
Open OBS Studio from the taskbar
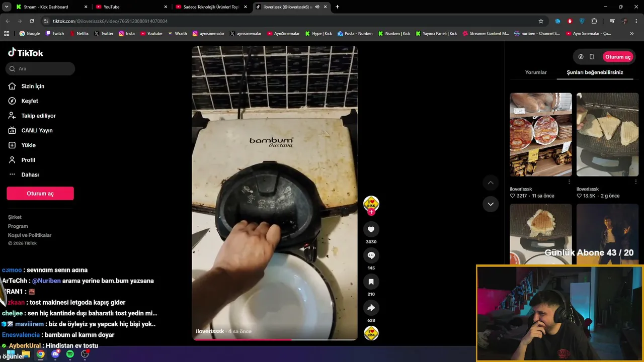pos(85,354)
